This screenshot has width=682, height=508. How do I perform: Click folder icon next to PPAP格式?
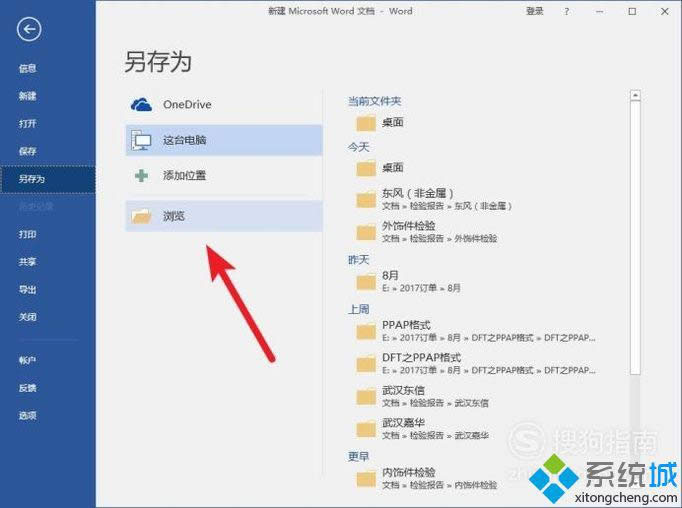[366, 331]
